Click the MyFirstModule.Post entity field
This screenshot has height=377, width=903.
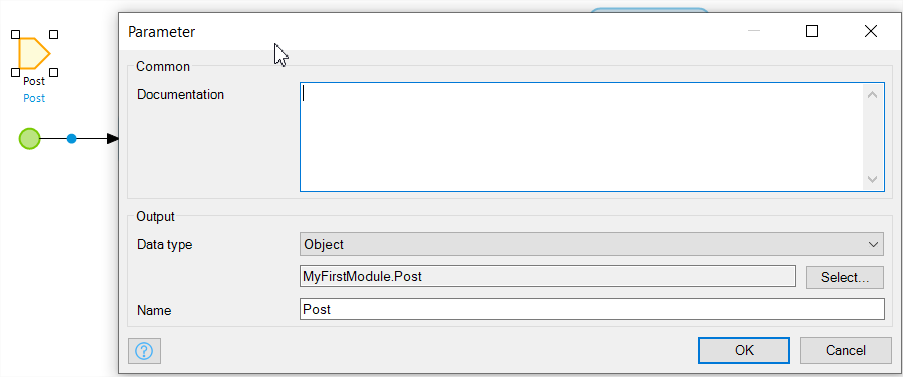tap(548, 276)
